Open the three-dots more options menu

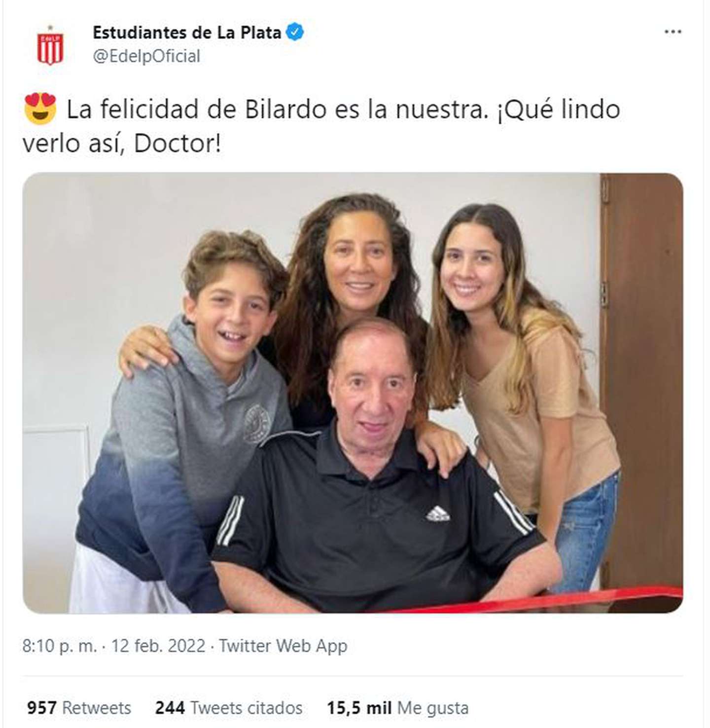click(673, 32)
